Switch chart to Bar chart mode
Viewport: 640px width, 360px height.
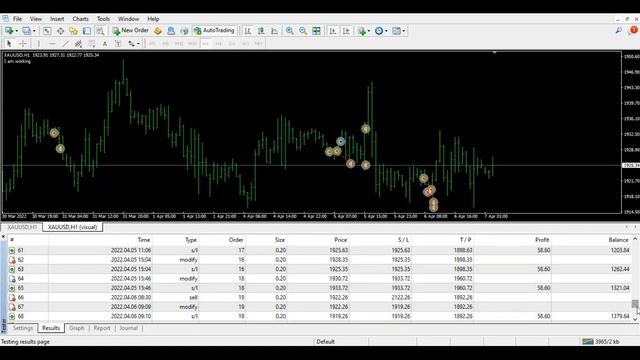(x=247, y=31)
